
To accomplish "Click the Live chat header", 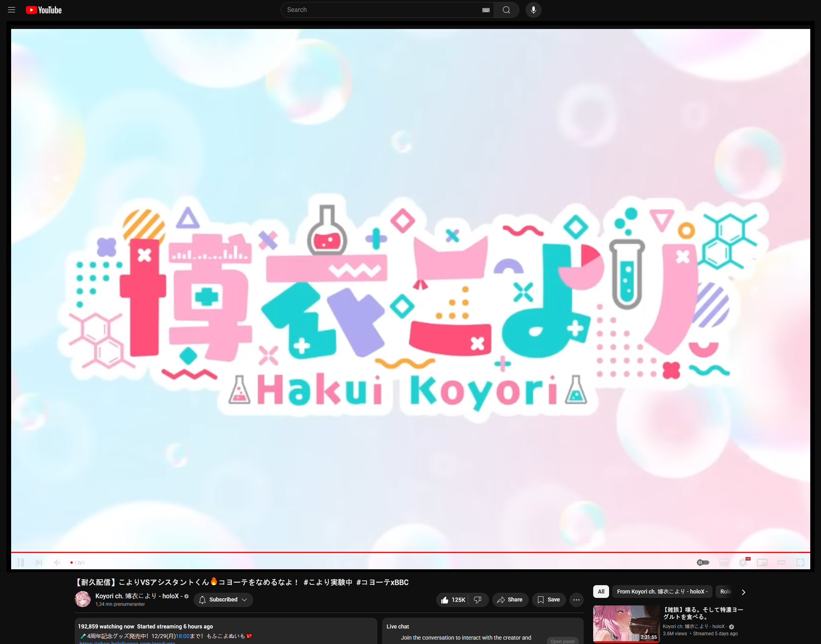I will click(398, 627).
